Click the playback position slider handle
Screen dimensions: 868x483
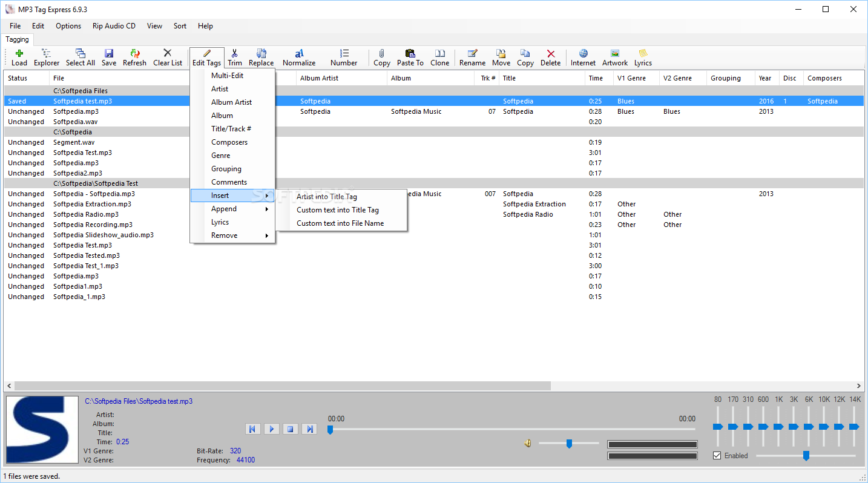pos(330,430)
